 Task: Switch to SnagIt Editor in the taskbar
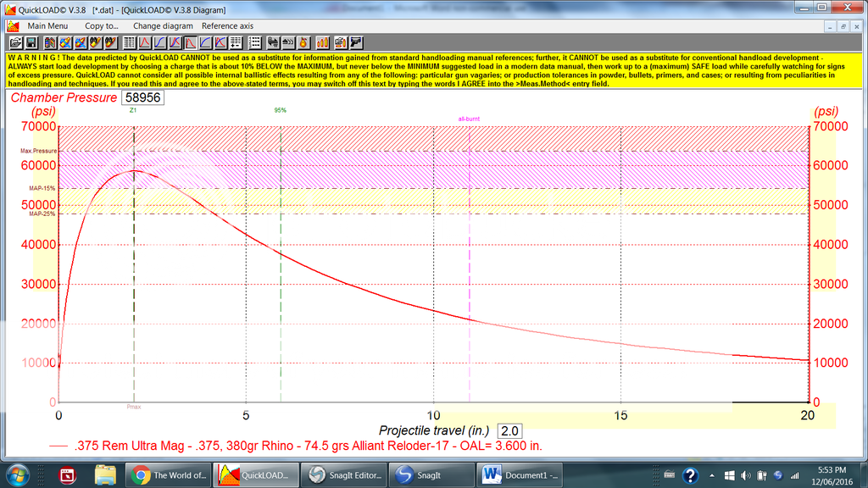coord(343,475)
